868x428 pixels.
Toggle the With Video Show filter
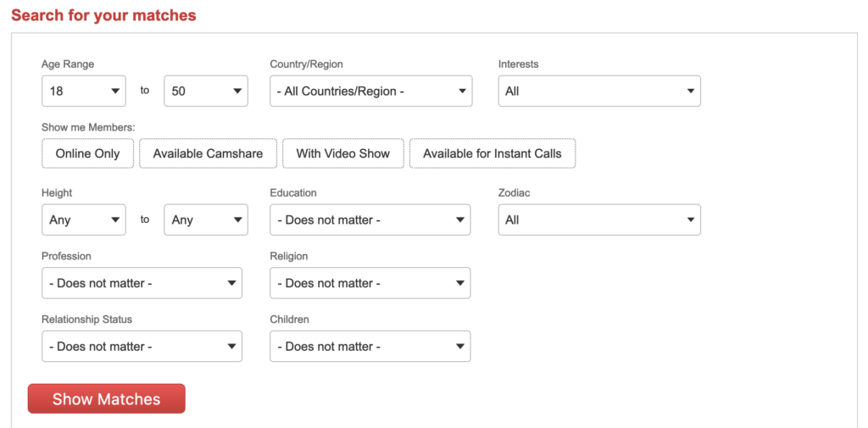click(x=343, y=153)
